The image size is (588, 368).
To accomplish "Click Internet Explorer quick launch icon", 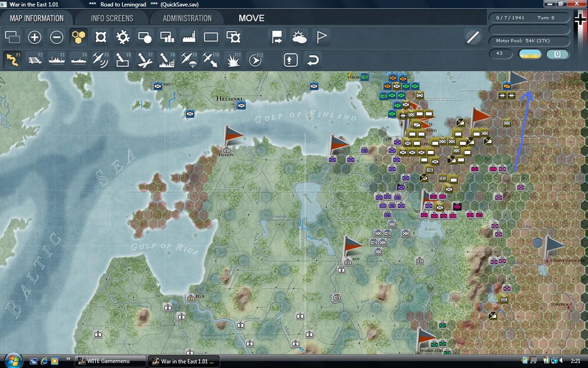I will [x=44, y=361].
